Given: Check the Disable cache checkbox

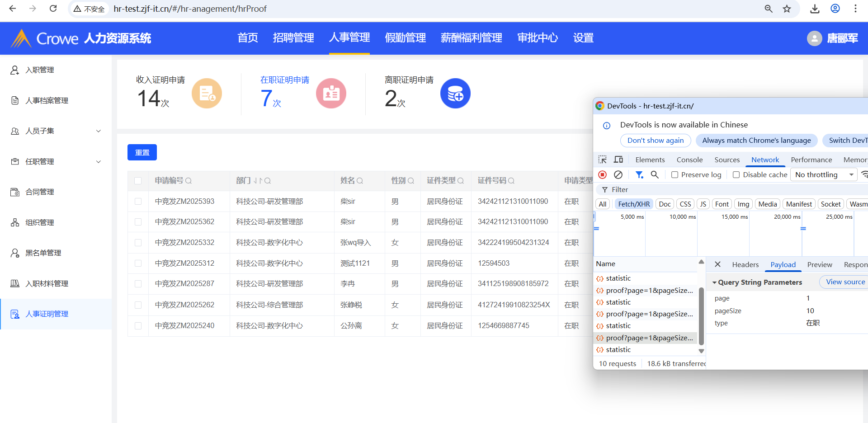Looking at the screenshot, I should click(x=736, y=175).
